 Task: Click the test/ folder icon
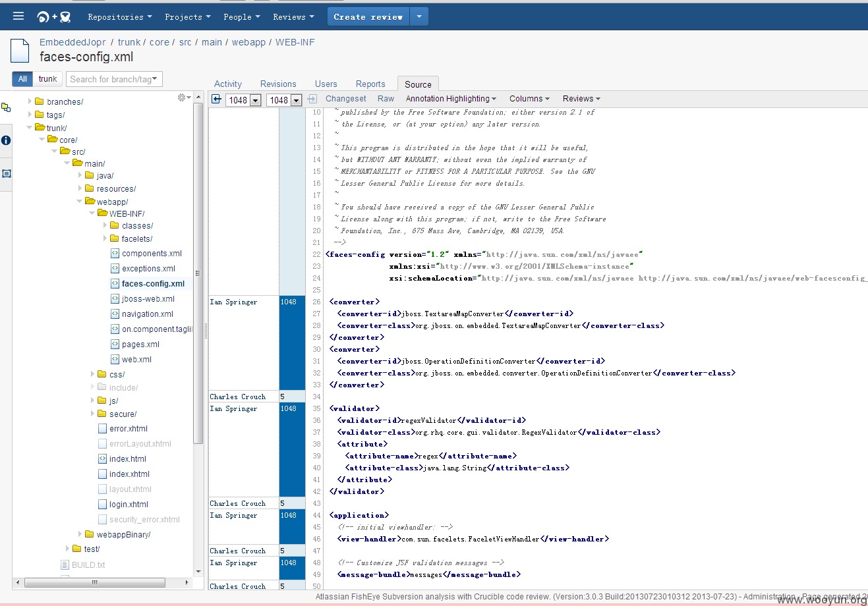point(77,549)
